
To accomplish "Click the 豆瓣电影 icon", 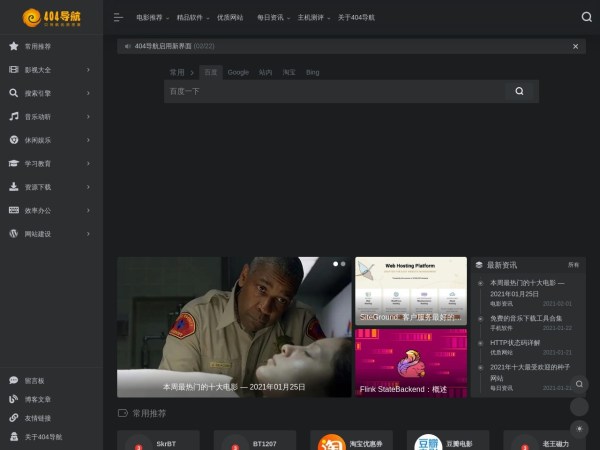I will click(x=428, y=443).
